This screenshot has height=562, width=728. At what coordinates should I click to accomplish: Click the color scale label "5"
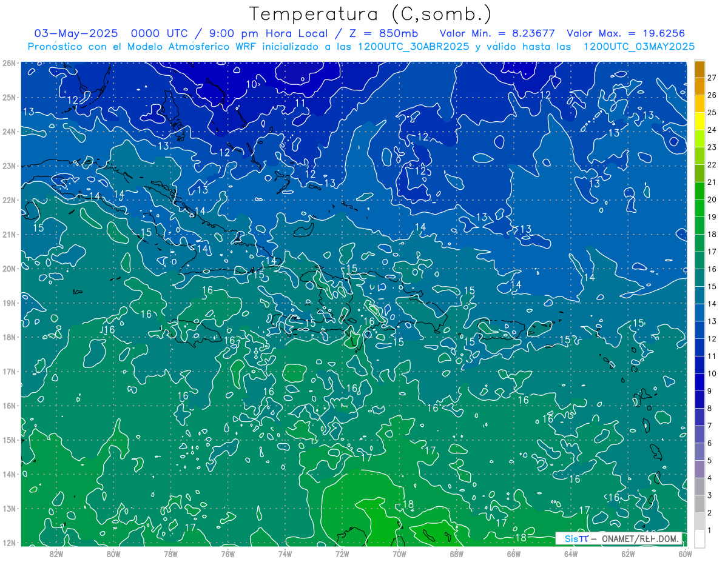(x=710, y=461)
